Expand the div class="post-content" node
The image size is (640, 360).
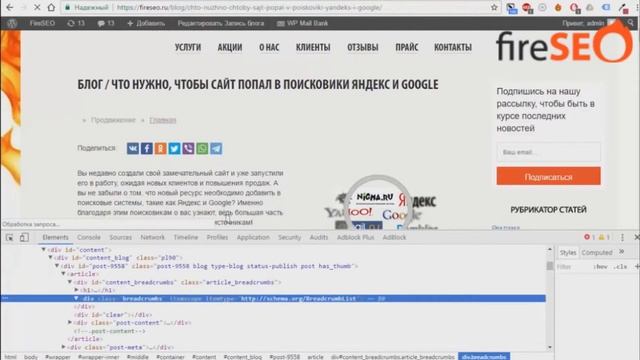[x=70, y=322]
